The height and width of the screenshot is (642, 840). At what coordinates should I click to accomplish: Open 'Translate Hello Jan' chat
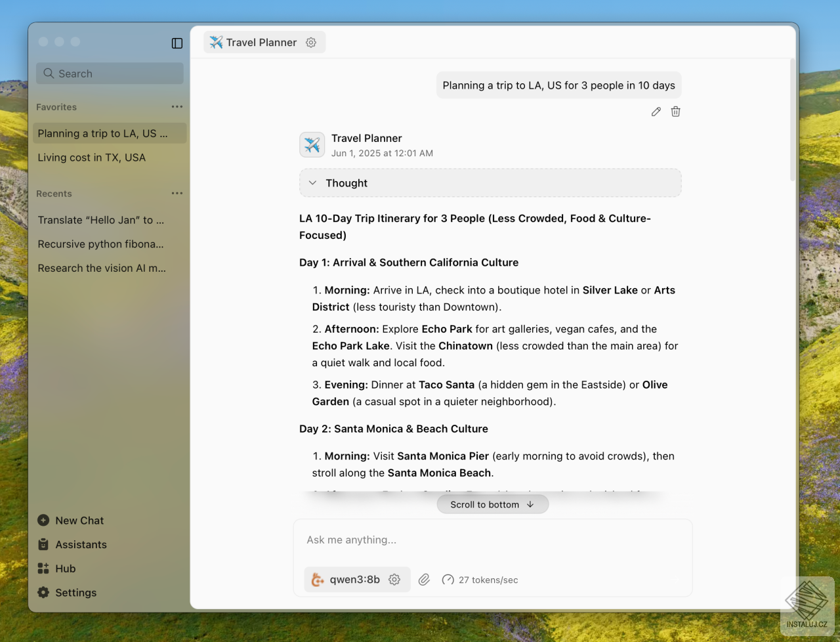point(110,220)
